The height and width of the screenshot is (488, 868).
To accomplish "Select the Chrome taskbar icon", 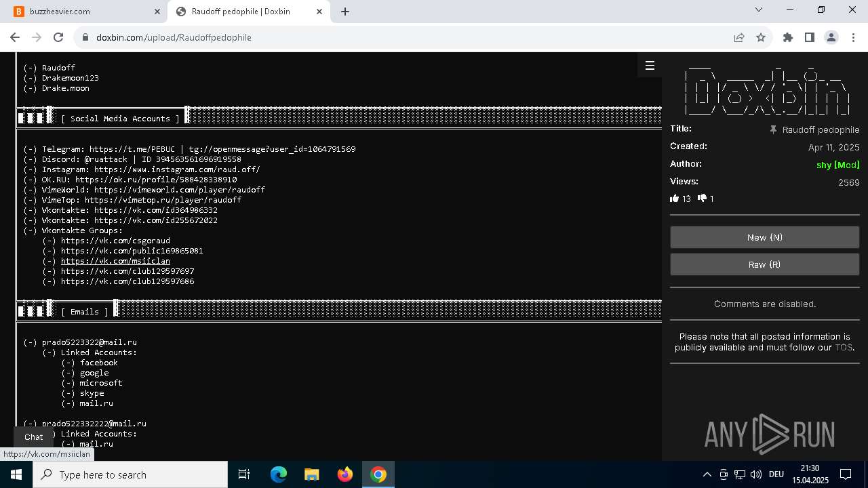I will coord(378,474).
